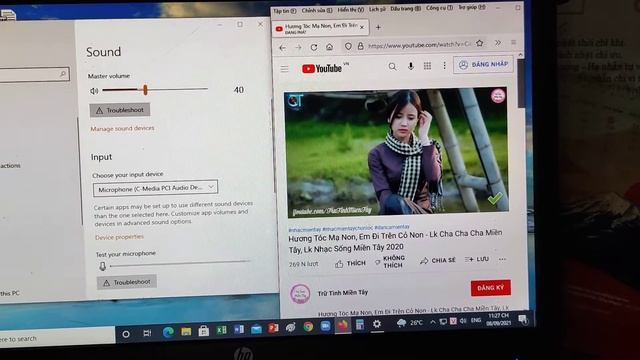Open the YouTube apps grid

(427, 65)
